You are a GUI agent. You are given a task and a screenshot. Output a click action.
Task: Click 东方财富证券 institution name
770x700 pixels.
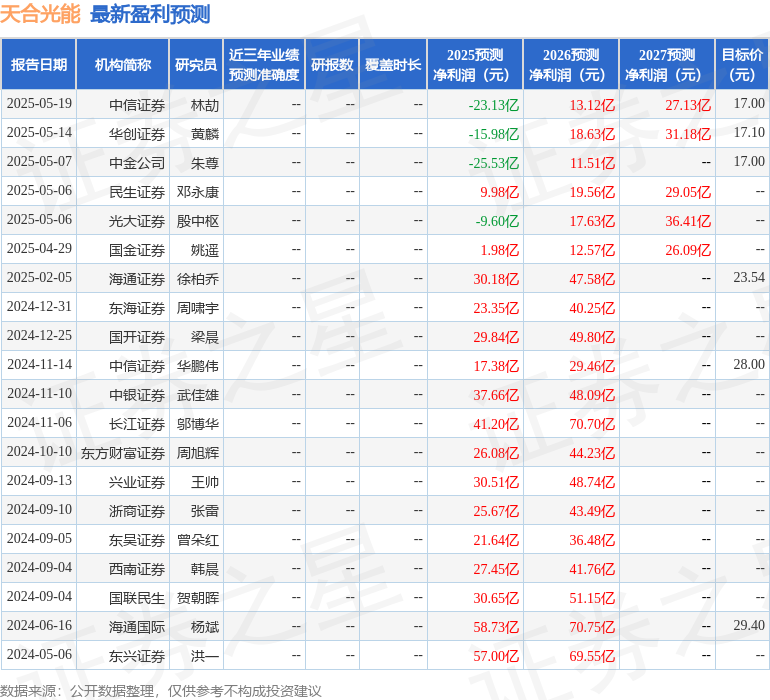click(x=123, y=452)
